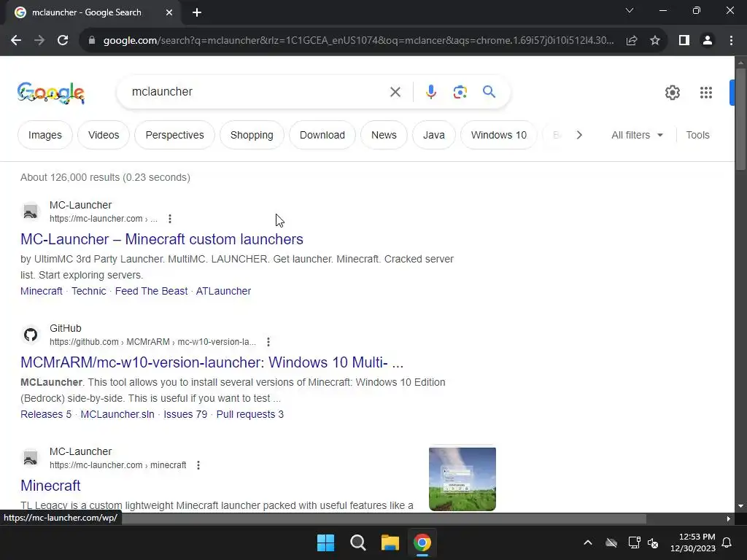Share this page icon in address bar
This screenshot has width=747, height=560.
coord(632,41)
